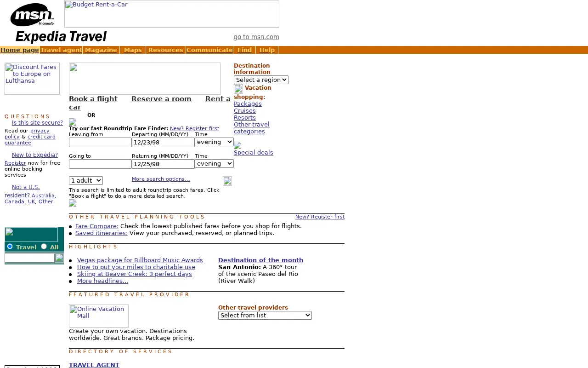Open the Resources tab

166,50
